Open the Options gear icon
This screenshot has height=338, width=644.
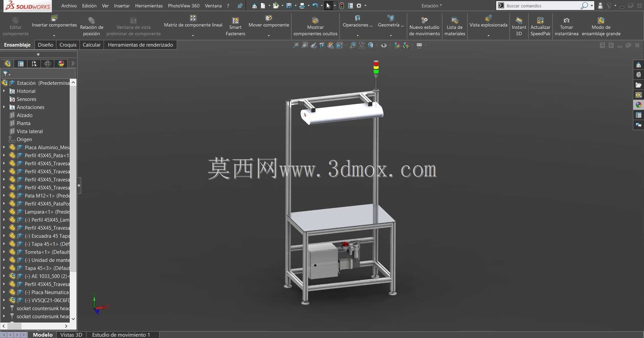pos(359,6)
